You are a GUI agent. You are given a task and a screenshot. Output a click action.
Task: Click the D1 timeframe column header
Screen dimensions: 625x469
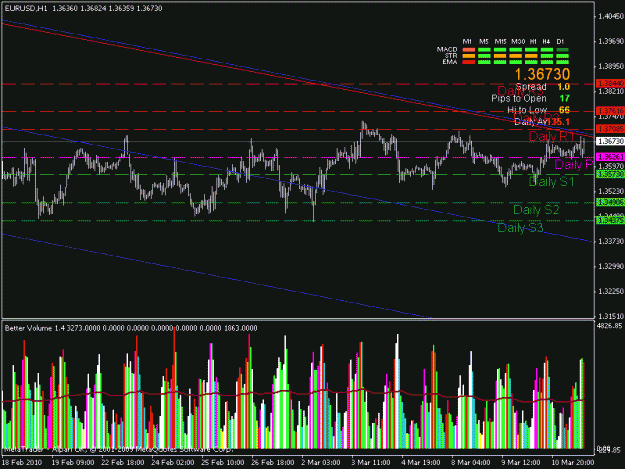[560, 41]
